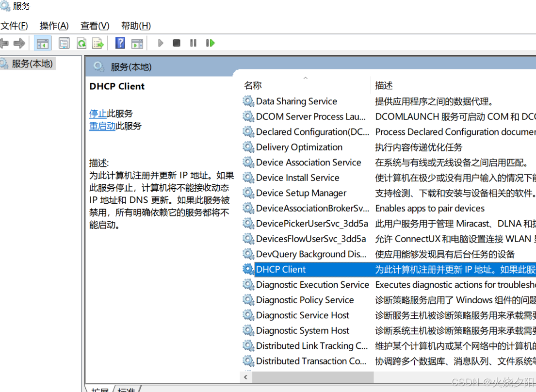Click the Stop Service toolbar button
The width and height of the screenshot is (536, 392).
(177, 43)
